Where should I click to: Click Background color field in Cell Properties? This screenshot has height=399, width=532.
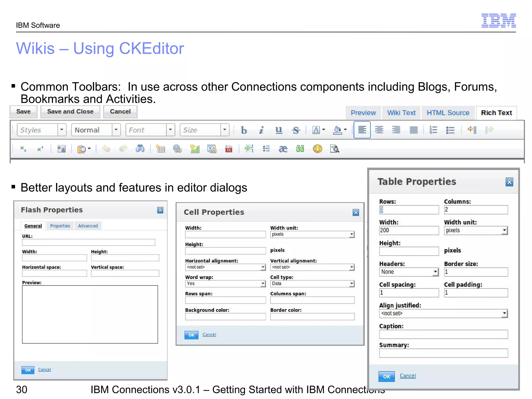click(x=225, y=316)
